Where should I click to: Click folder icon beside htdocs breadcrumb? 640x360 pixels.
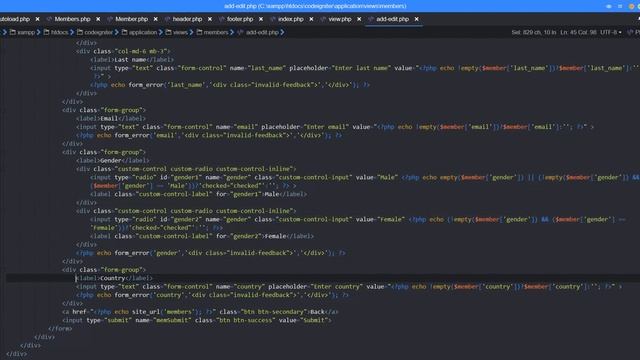[x=47, y=32]
